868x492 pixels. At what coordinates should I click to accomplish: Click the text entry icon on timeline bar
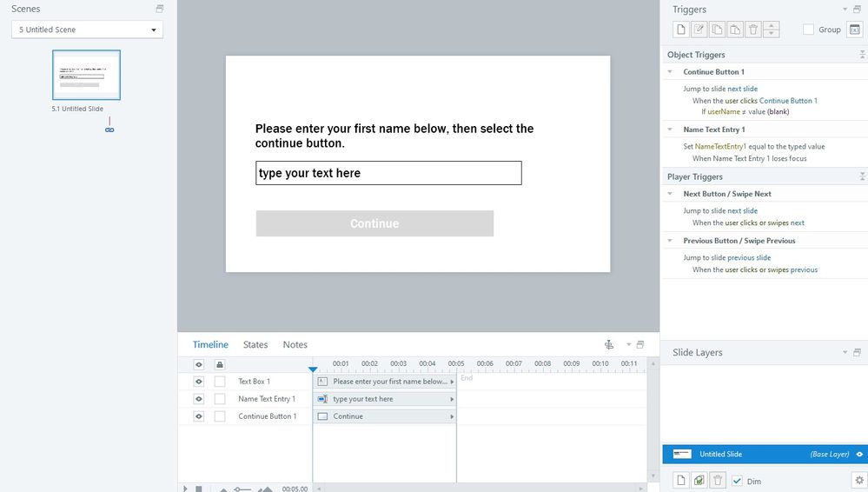(x=322, y=399)
